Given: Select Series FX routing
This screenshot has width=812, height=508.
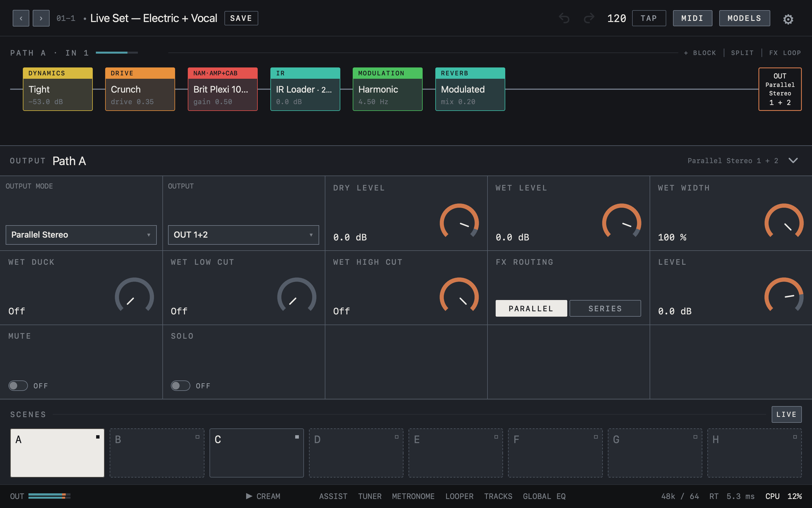Looking at the screenshot, I should point(605,308).
